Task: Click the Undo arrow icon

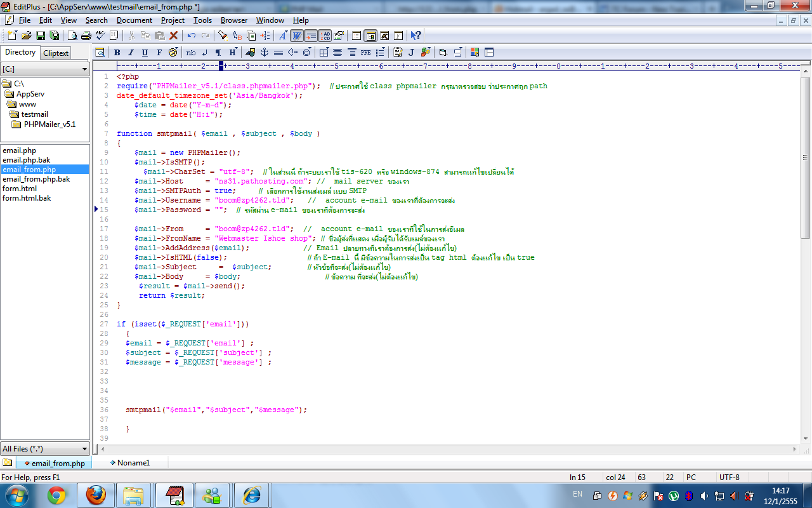Action: point(191,36)
